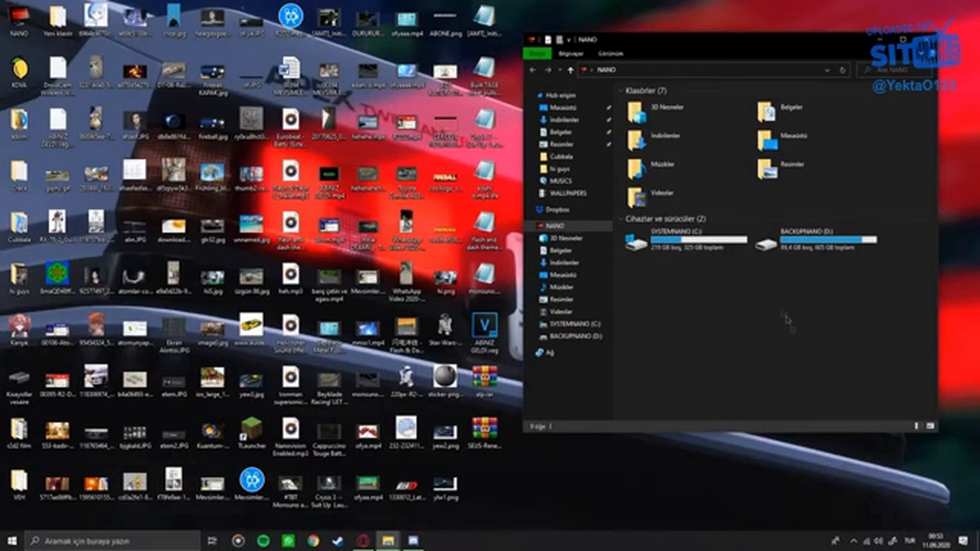Open the WhatsApp icon in the taskbar
The width and height of the screenshot is (980, 551).
point(288,541)
